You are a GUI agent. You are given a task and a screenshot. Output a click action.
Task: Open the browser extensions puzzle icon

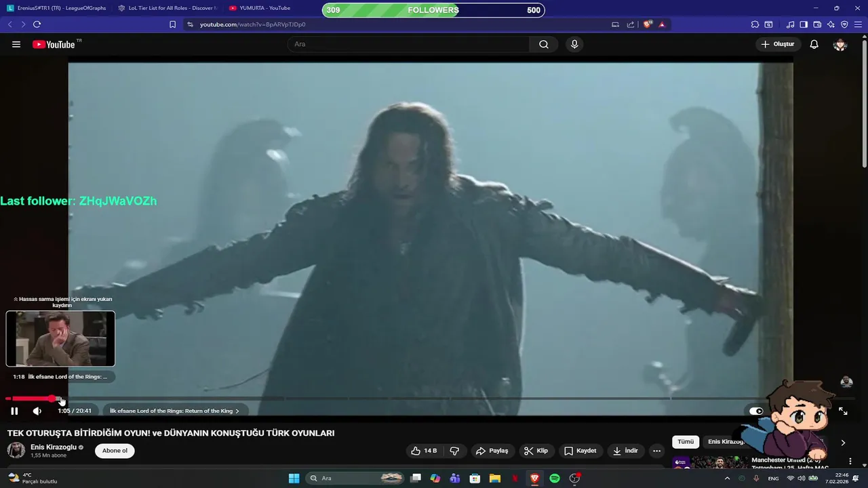[x=755, y=24]
